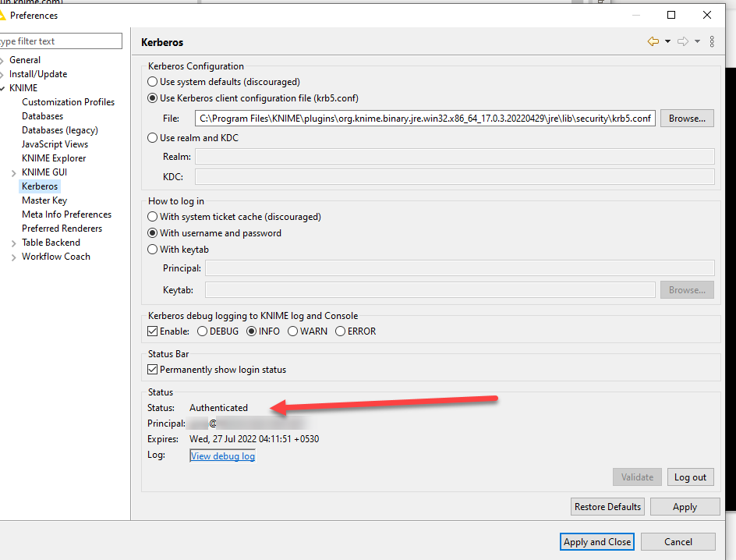Select Table Backend tree entry

51,243
